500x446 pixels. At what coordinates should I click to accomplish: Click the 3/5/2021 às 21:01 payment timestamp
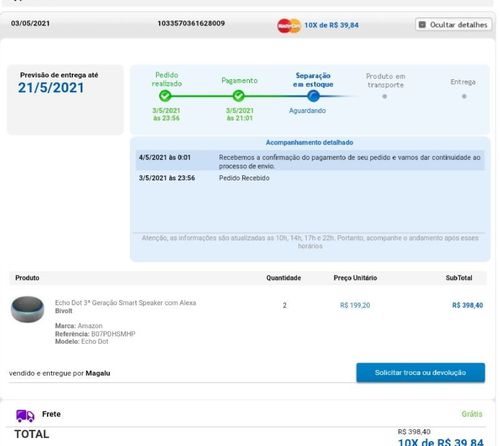point(239,114)
